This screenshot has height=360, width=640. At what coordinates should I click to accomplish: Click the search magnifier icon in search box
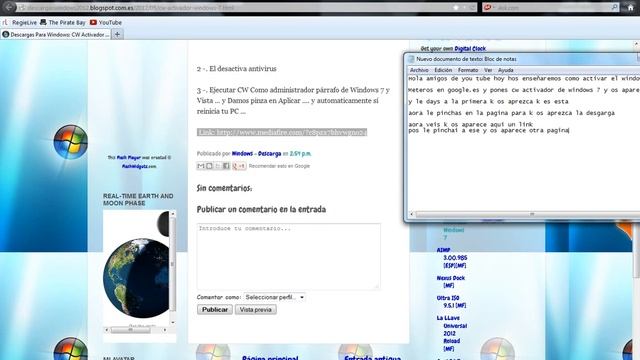(x=614, y=7)
